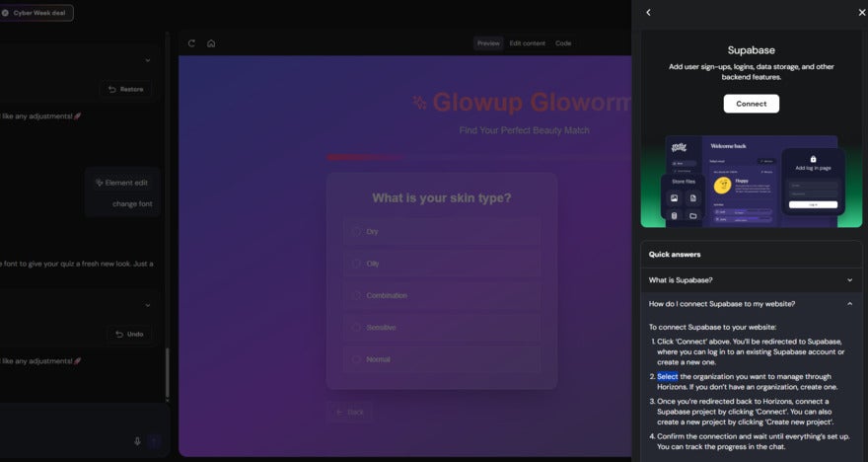Image resolution: width=868 pixels, height=462 pixels.
Task: Click the sparkle icon beside Element edit
Action: pos(99,183)
